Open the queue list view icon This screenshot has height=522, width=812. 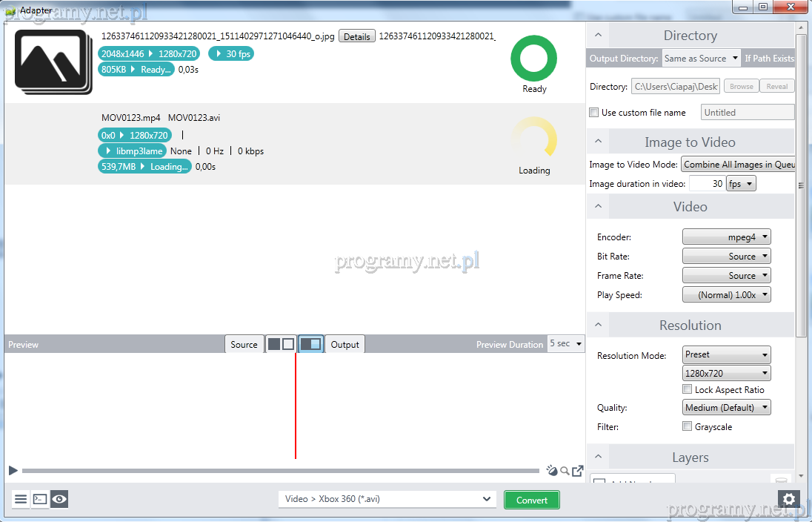21,499
